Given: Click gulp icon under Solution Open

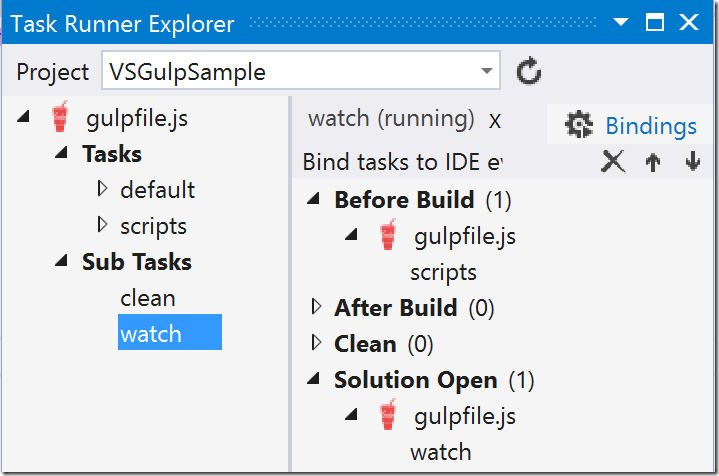Looking at the screenshot, I should 388,415.
